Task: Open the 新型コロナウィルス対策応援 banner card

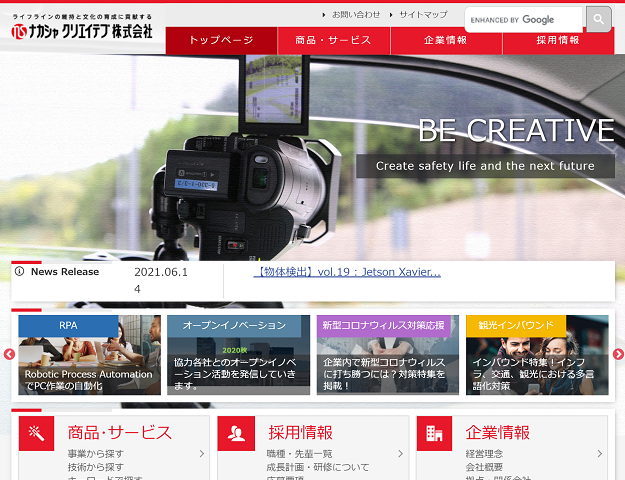Action: pos(388,355)
